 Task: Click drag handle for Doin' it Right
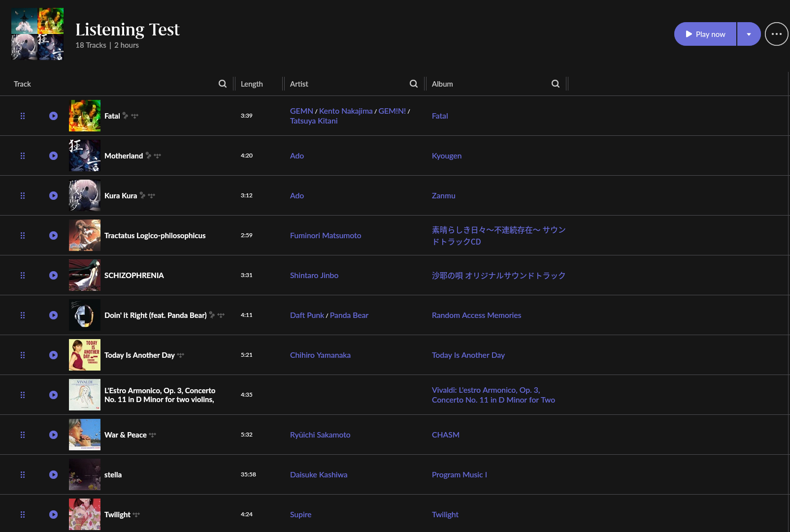tap(23, 315)
